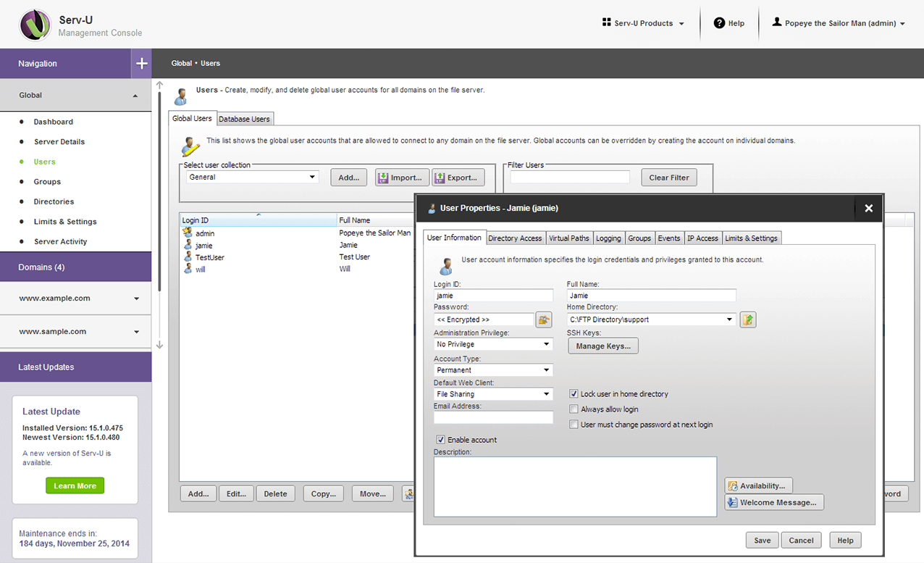Switch to the Logging tab
924x563 pixels.
tap(608, 238)
